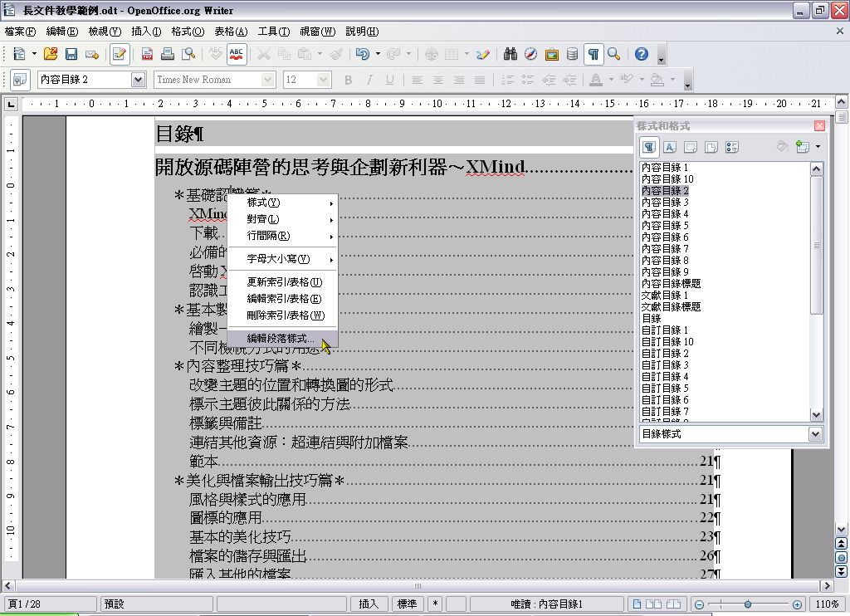Click the 頁1 / 28 page number field
850x616 pixels.
(50, 604)
